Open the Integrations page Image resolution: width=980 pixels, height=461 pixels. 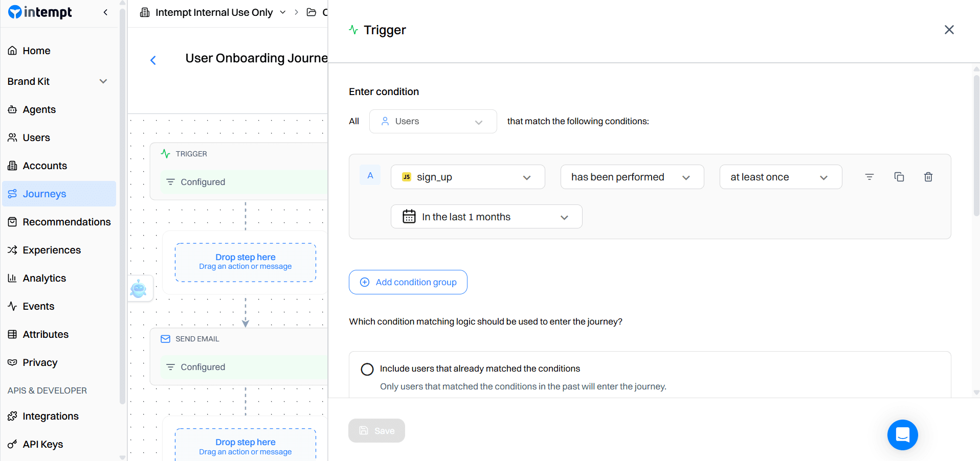point(51,416)
